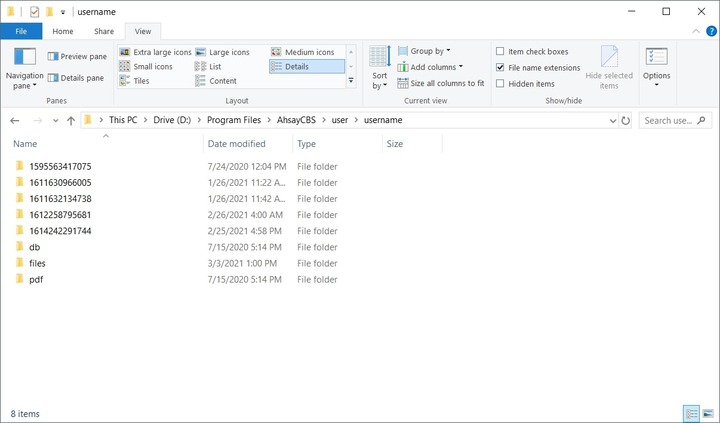The width and height of the screenshot is (720, 423).
Task: Navigate to Program Files breadcrumb
Action: tap(234, 120)
